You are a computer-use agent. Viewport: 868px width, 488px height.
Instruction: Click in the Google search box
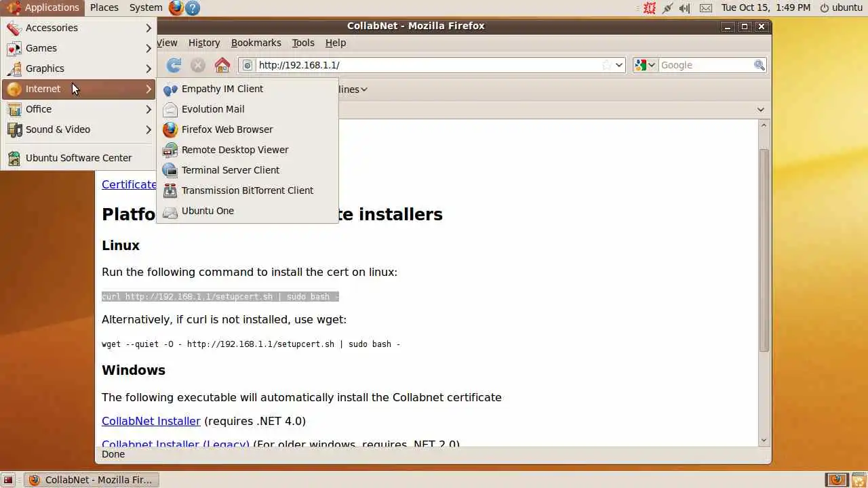(705, 65)
